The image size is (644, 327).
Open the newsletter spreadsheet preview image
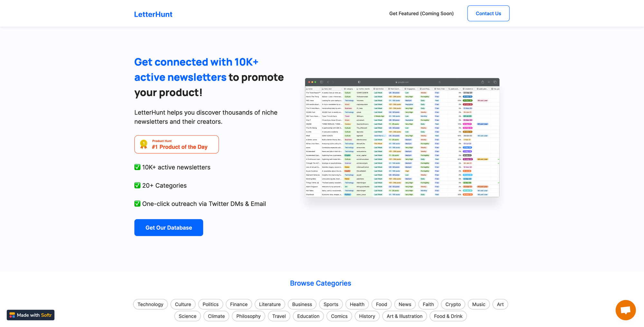coord(402,138)
